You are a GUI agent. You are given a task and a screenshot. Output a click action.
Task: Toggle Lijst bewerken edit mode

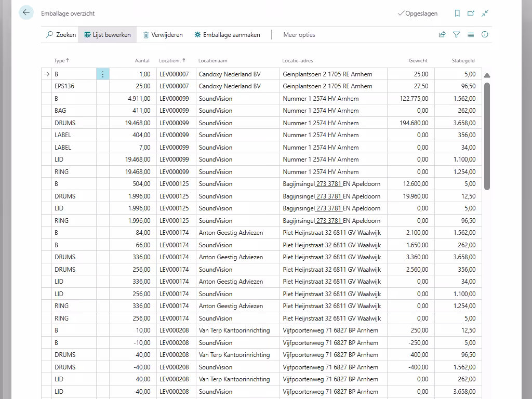[107, 35]
